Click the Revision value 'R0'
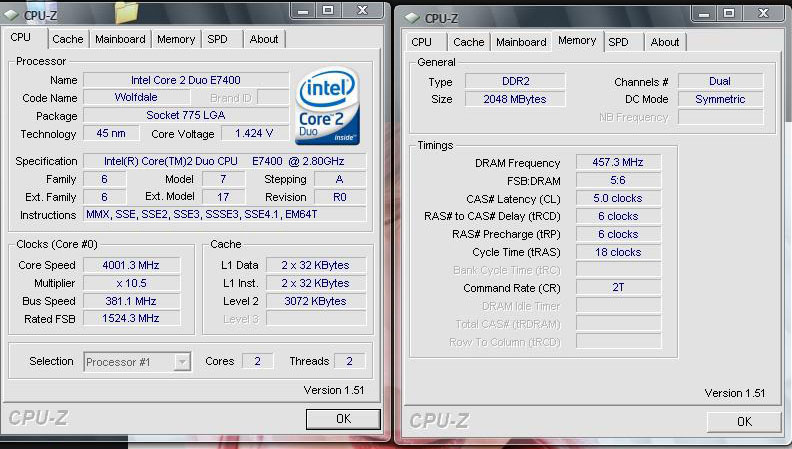The height and width of the screenshot is (449, 792). tap(339, 197)
